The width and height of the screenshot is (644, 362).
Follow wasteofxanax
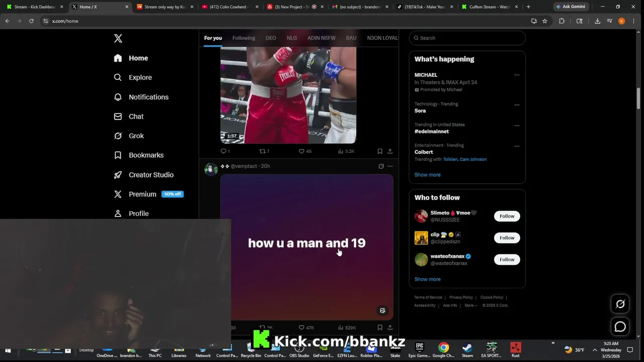pyautogui.click(x=507, y=259)
